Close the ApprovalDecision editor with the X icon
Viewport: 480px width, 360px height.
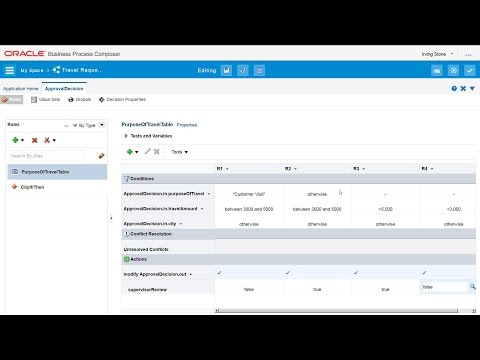463,88
